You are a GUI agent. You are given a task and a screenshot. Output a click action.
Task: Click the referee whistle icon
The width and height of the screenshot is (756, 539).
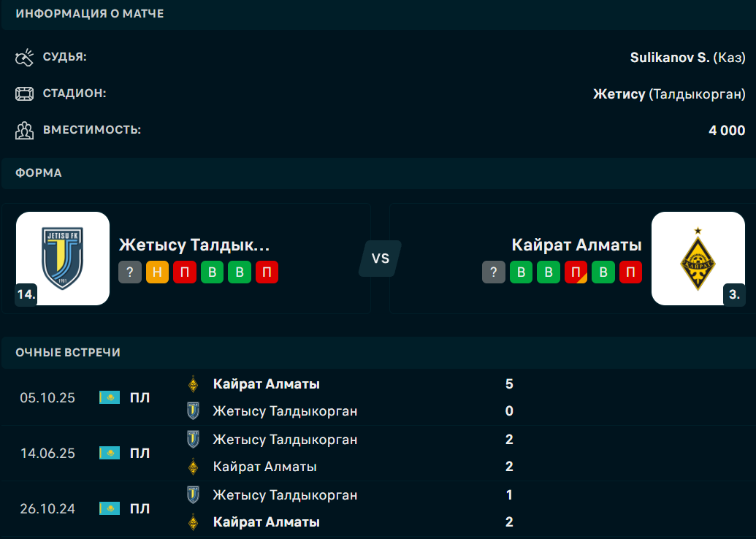pos(25,57)
